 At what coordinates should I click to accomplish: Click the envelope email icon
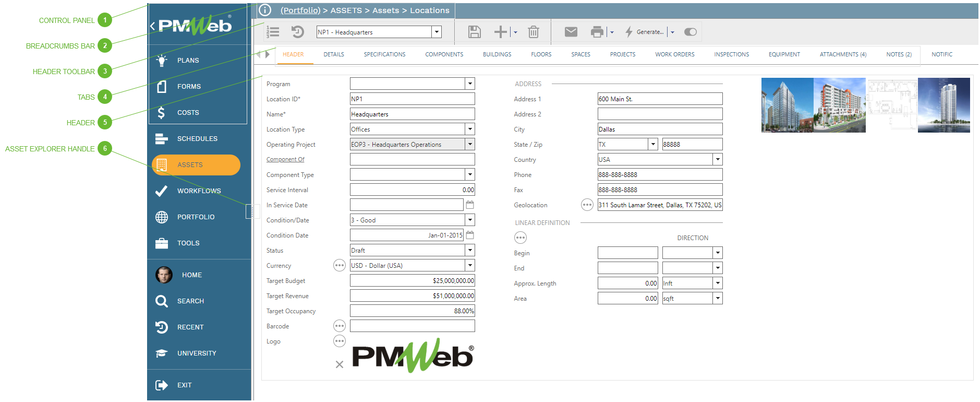click(x=571, y=32)
